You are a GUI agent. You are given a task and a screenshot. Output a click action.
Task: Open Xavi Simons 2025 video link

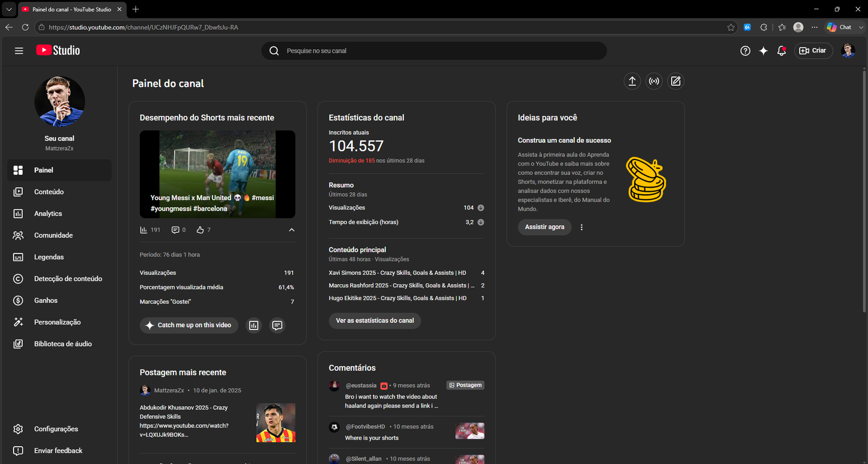[x=397, y=273]
